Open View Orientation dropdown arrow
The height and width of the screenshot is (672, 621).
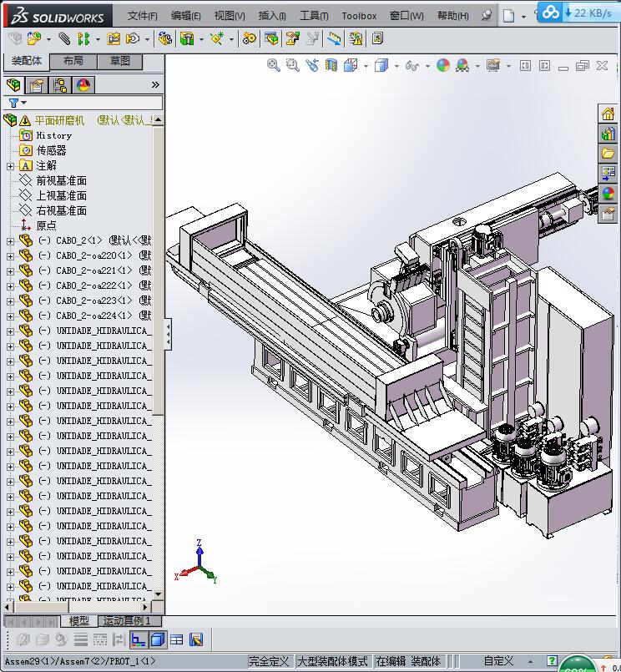point(366,66)
